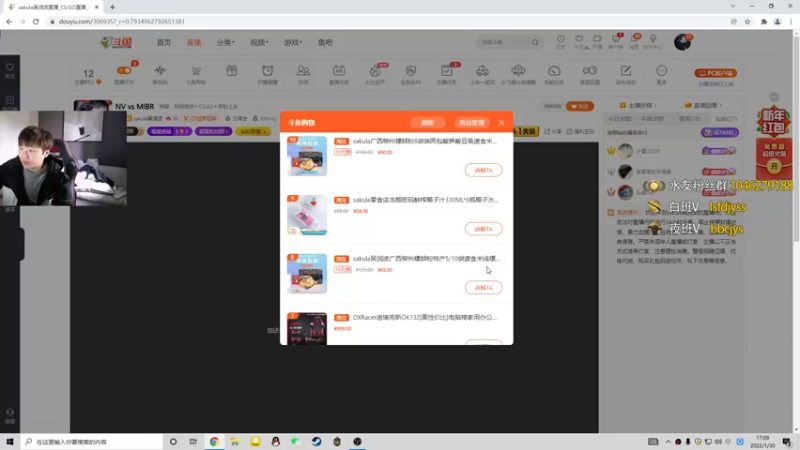Open the shield PK icon

pyautogui.click(x=411, y=70)
